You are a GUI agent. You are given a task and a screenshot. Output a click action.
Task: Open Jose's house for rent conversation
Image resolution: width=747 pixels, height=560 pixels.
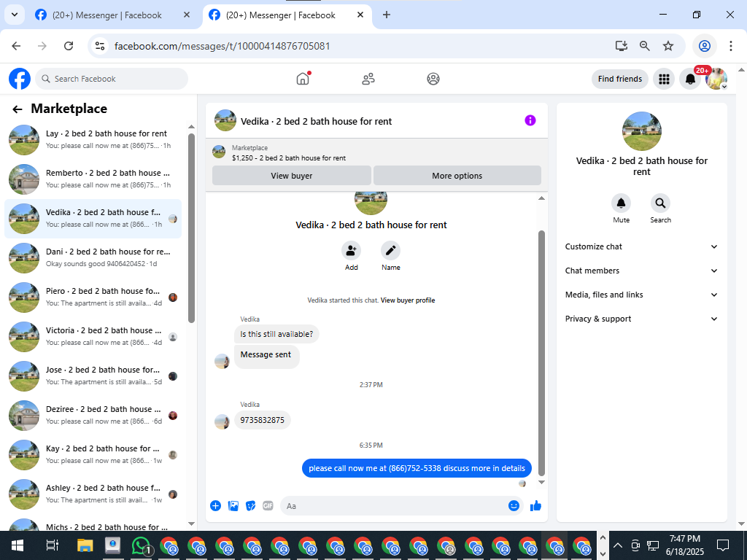pos(93,376)
